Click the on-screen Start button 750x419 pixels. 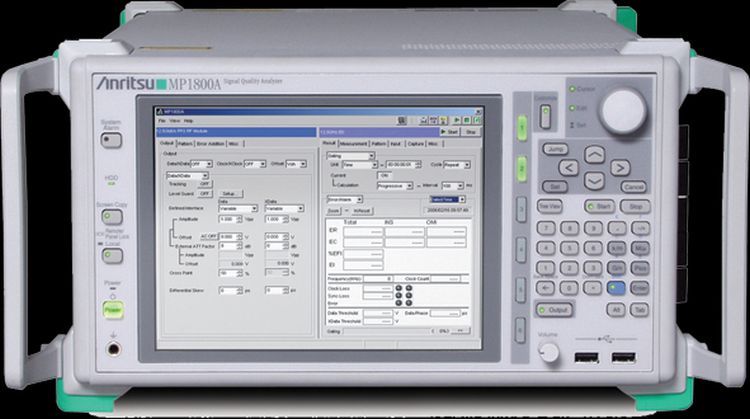[x=450, y=131]
